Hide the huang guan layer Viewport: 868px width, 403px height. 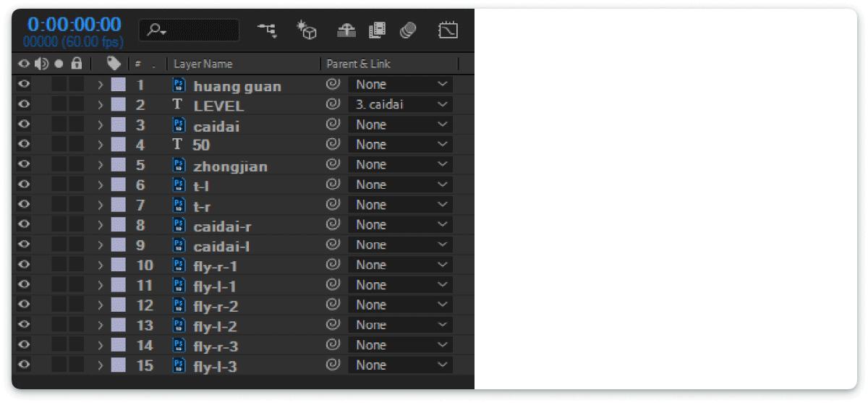[x=24, y=84]
